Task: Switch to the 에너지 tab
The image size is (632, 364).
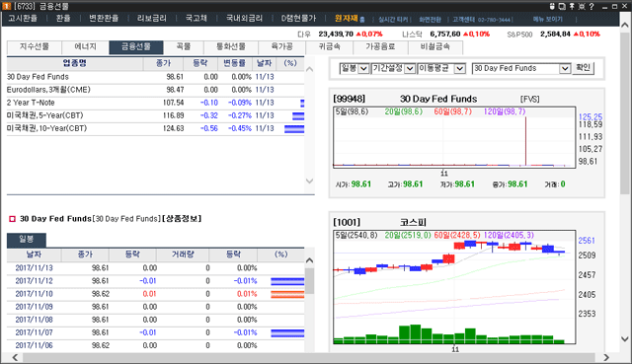Action: [86, 47]
